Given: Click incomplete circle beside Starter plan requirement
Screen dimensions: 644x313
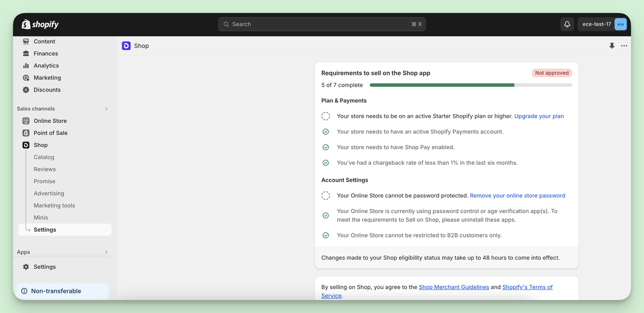Looking at the screenshot, I should (x=326, y=116).
